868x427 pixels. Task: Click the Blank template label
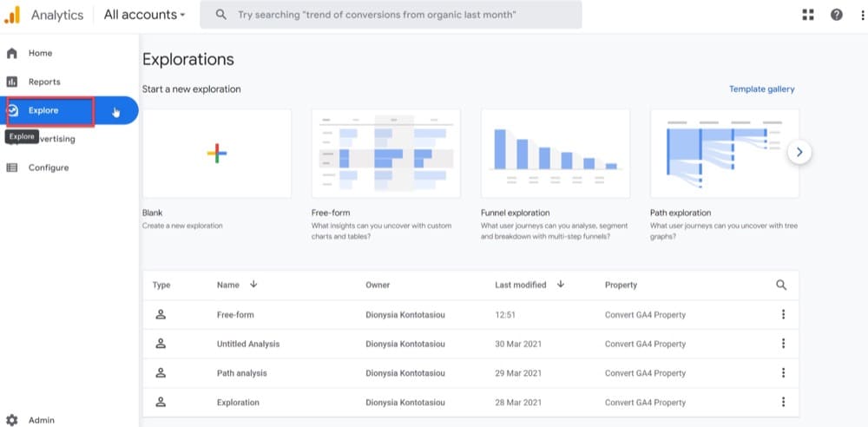[x=152, y=213]
